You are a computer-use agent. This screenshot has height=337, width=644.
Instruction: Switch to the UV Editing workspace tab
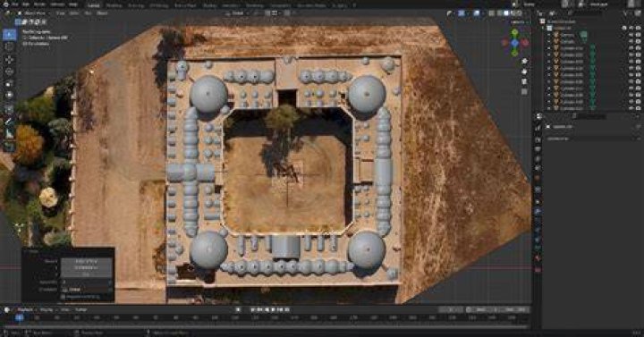159,5
